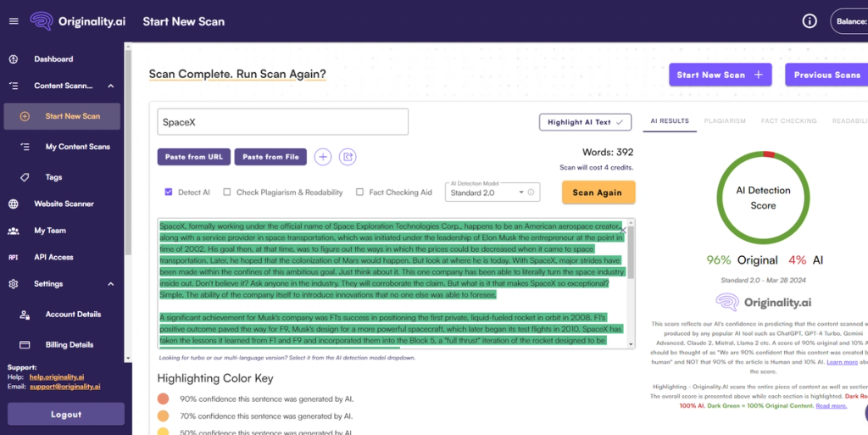This screenshot has width=868, height=435.
Task: Click the Scan Again button
Action: coord(598,192)
